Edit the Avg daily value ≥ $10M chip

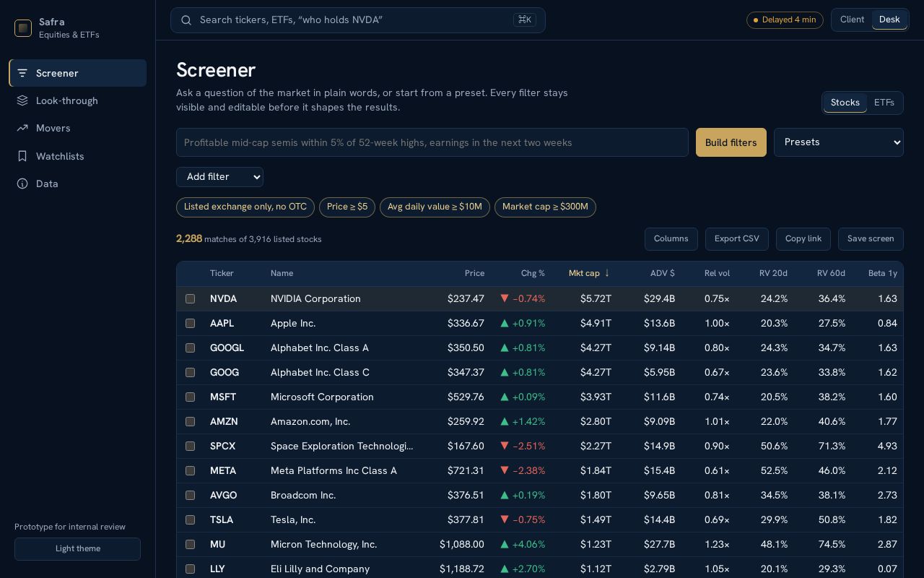pyautogui.click(x=435, y=207)
